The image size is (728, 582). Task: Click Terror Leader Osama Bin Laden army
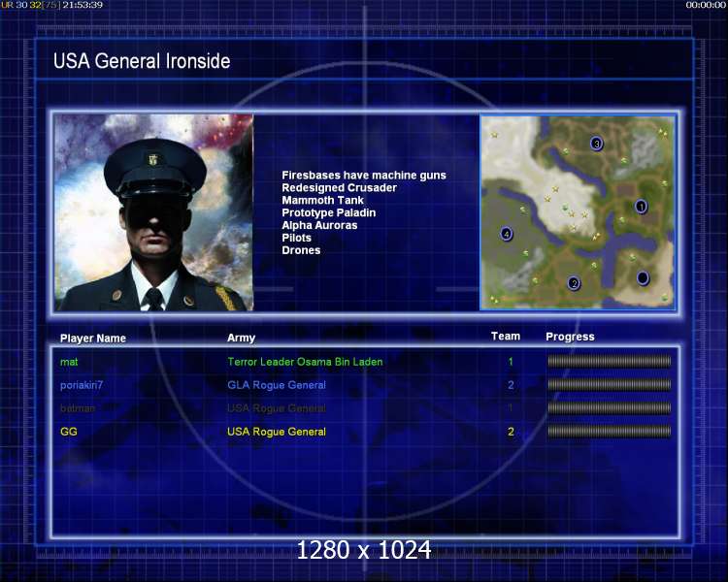pos(305,362)
